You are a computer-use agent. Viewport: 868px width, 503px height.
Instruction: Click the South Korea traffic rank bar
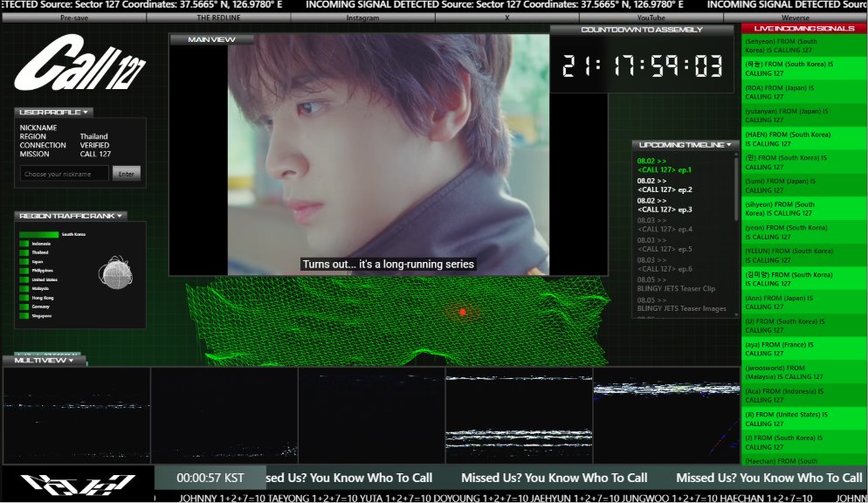coord(38,235)
